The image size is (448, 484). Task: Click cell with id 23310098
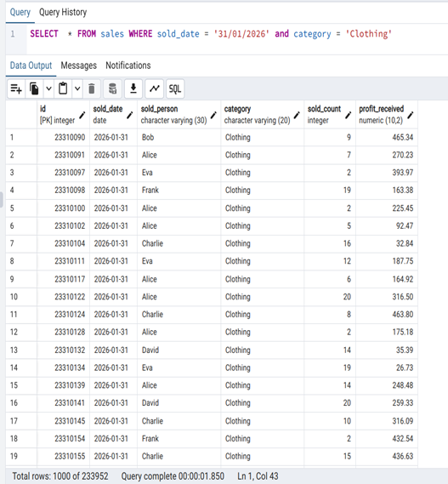point(63,191)
